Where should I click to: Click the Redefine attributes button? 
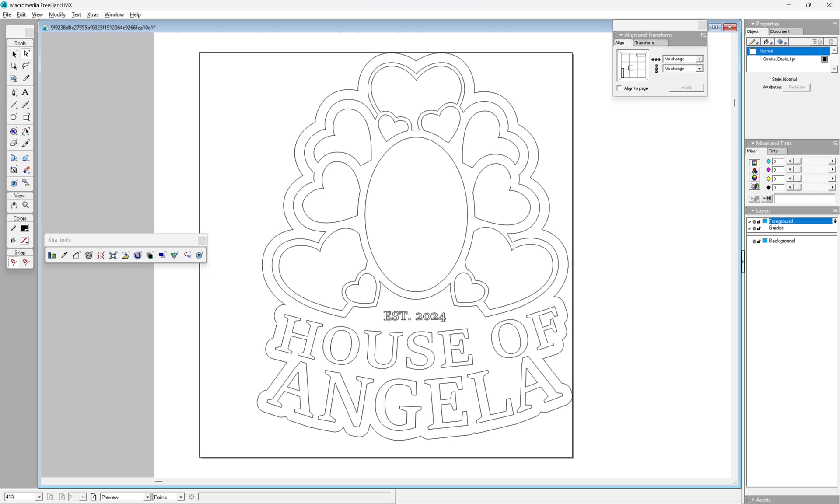[797, 87]
